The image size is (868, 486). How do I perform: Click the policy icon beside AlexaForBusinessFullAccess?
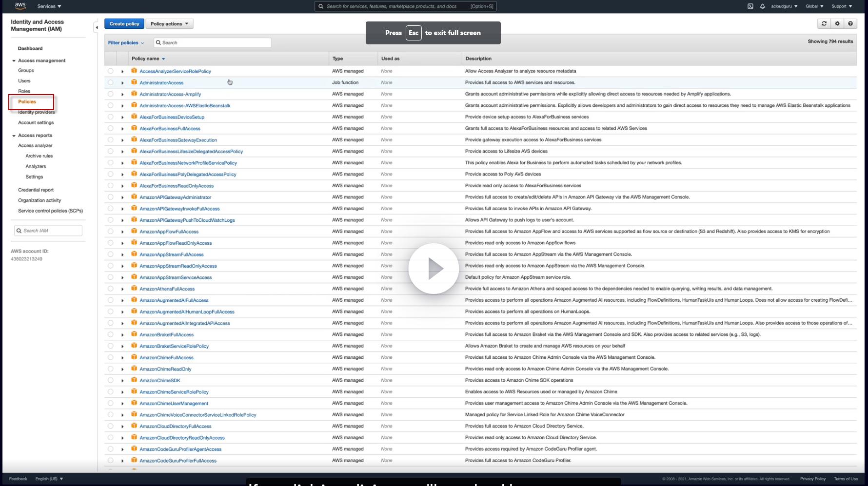[134, 128]
